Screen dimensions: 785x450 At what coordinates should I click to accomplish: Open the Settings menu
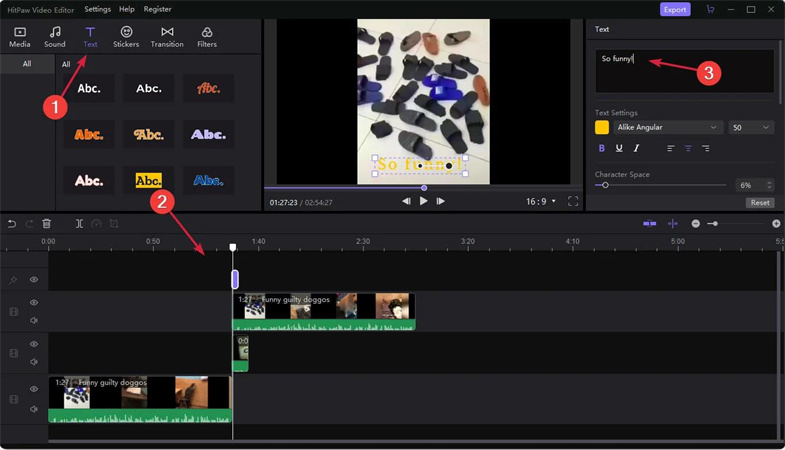pyautogui.click(x=97, y=10)
